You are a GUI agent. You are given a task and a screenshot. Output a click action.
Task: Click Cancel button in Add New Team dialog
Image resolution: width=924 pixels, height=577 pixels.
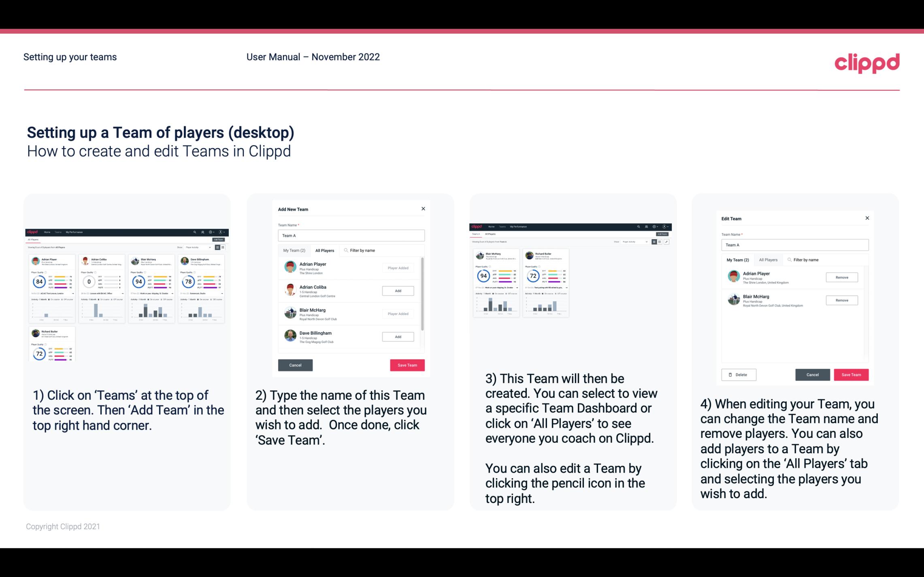pos(295,364)
